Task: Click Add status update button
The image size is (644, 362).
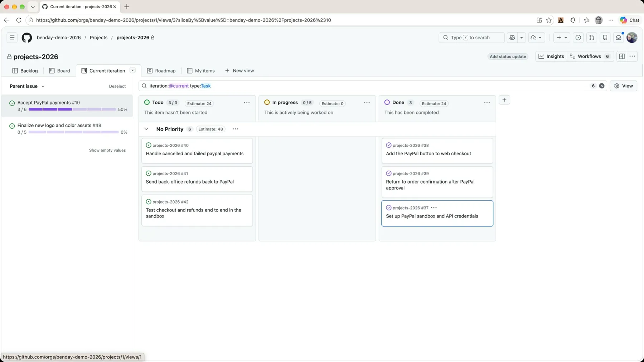Action: pyautogui.click(x=508, y=57)
